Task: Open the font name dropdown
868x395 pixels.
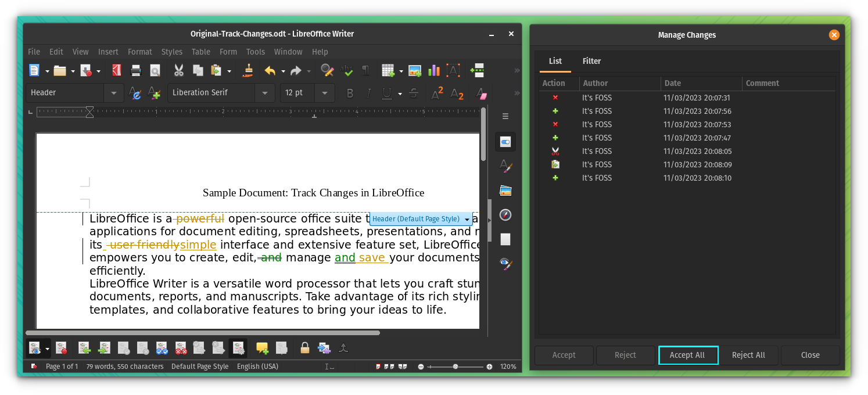Action: [265, 92]
